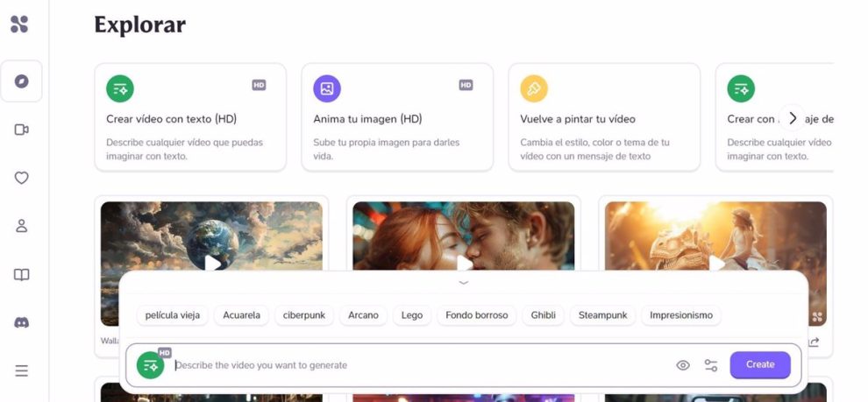Click the app logo at top left
The image size is (868, 402).
(x=19, y=24)
